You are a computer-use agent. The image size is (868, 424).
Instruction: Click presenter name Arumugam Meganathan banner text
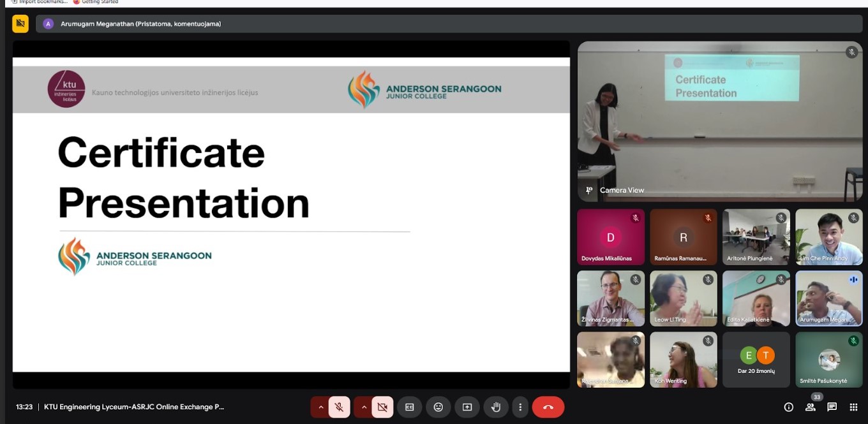click(140, 24)
